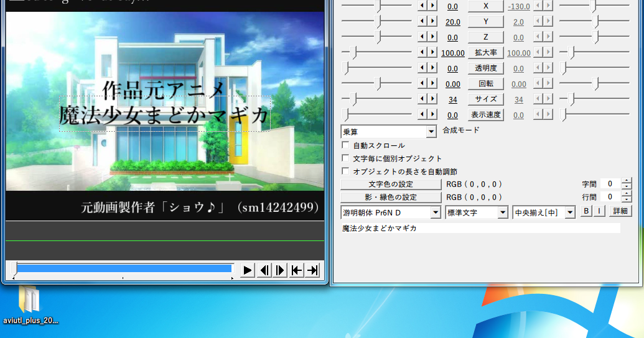644x338 pixels.
Task: Click the left 透明度 slider
Action: point(376,68)
